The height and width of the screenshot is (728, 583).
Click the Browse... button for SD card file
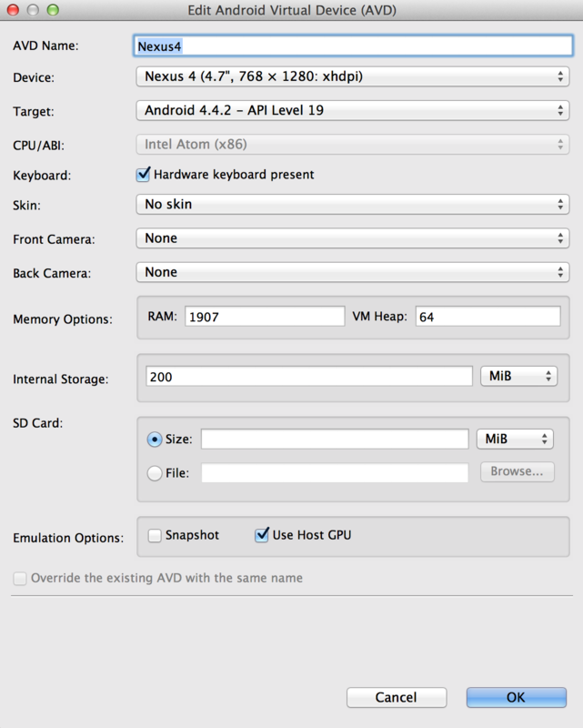[518, 471]
